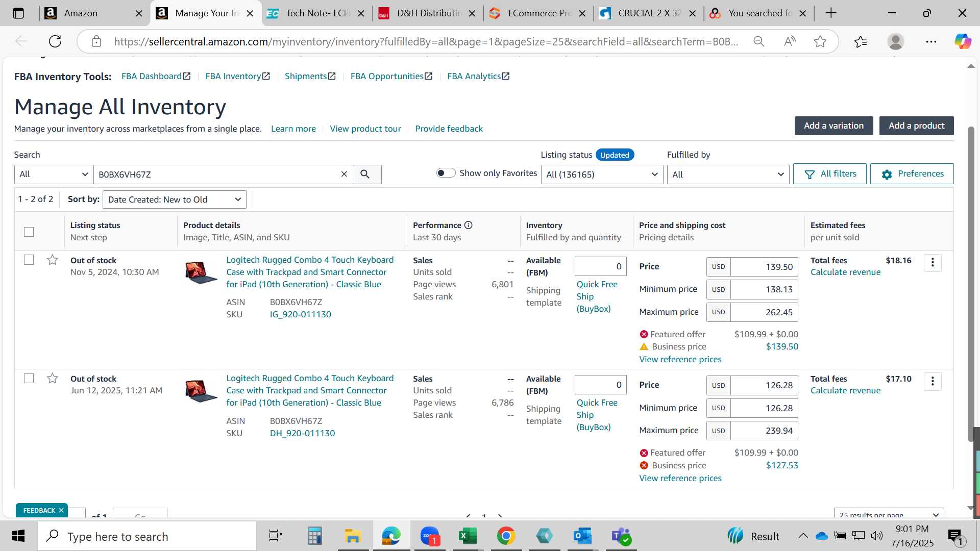Open Shipments link

click(x=310, y=76)
